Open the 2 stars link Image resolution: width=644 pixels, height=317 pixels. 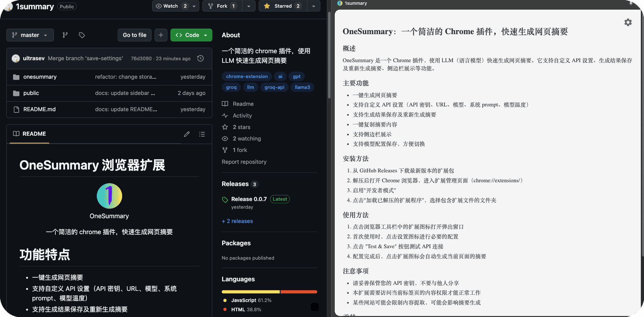[241, 127]
